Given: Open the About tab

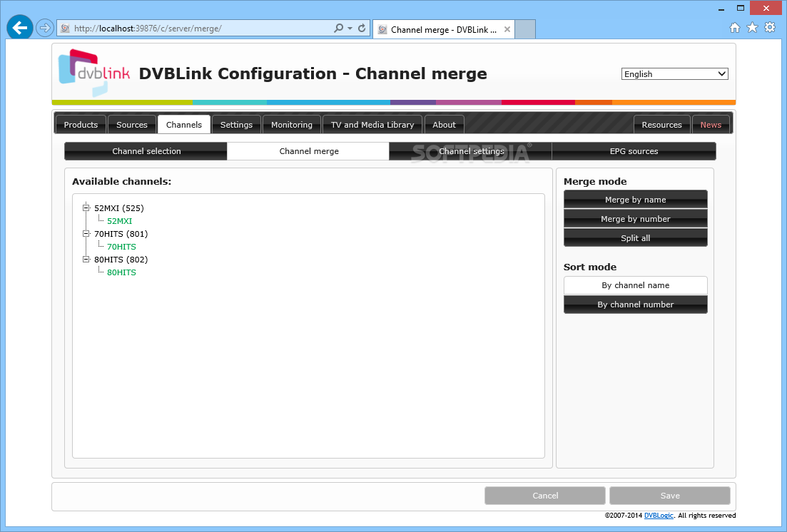Looking at the screenshot, I should [x=445, y=125].
